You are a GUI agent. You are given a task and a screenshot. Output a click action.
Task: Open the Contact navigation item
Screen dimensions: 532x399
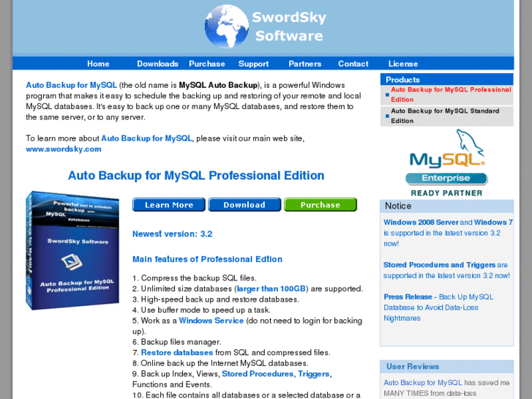[353, 64]
